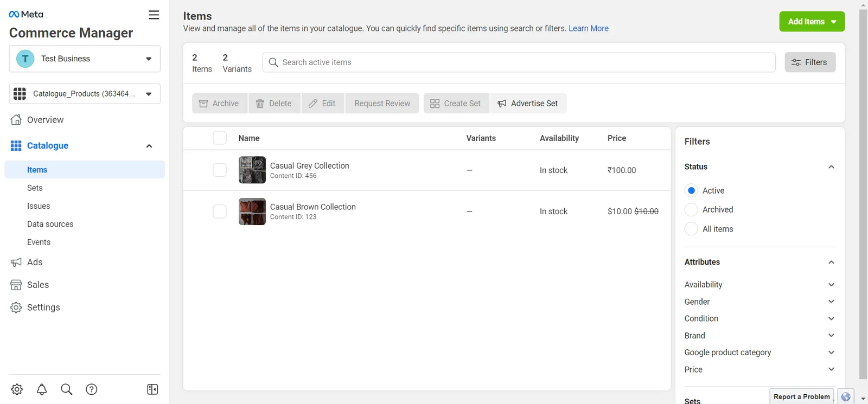Toggle the sidebar collapse panel icon

point(152,389)
